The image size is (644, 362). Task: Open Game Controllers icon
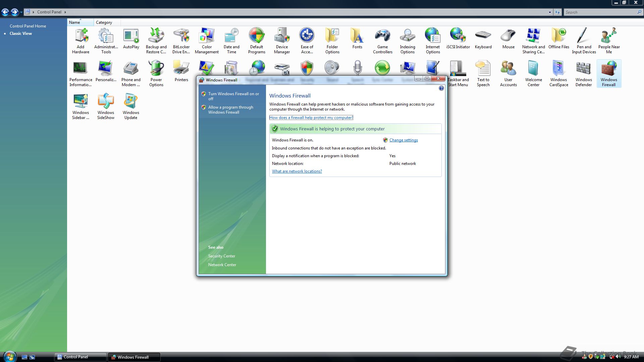(x=382, y=41)
